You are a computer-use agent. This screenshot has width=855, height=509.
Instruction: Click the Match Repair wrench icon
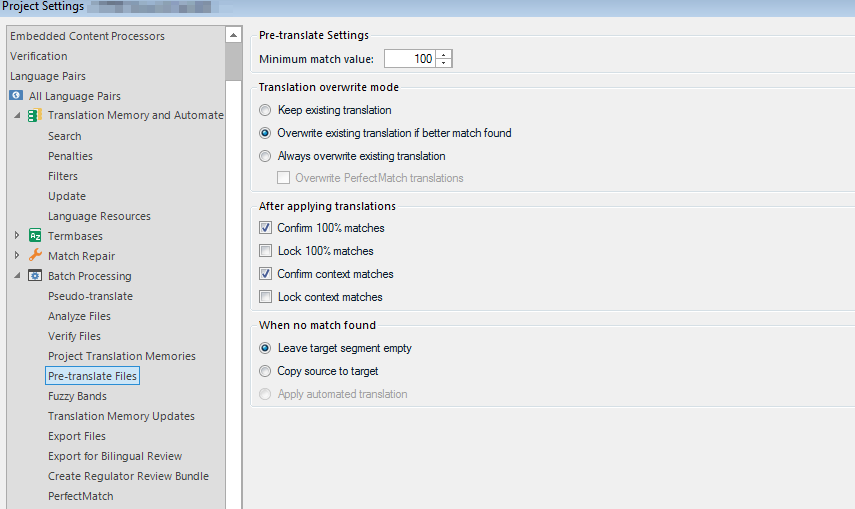point(35,256)
